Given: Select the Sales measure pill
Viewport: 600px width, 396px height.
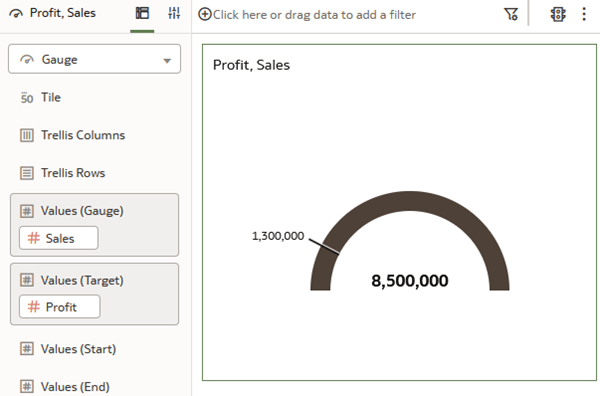Looking at the screenshot, I should click(x=59, y=238).
